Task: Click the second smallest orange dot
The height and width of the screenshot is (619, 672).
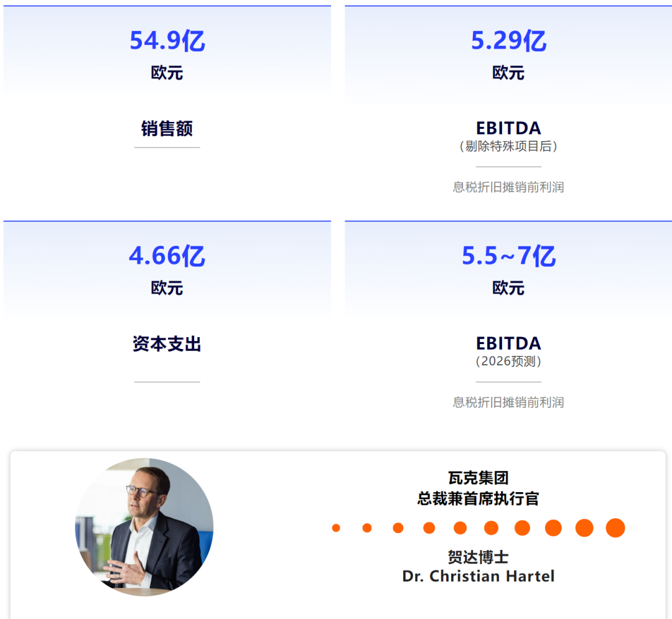Action: click(367, 528)
